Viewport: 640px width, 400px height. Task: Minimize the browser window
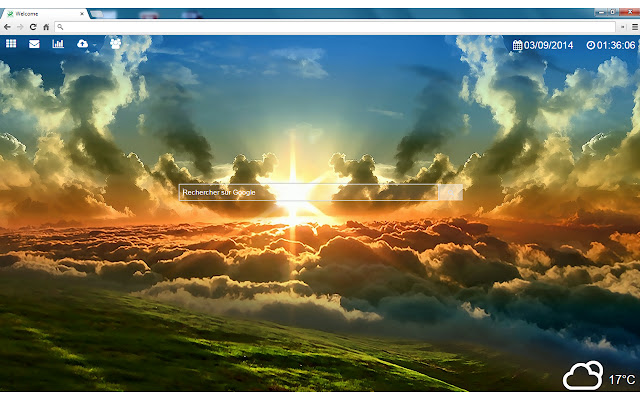click(601, 13)
